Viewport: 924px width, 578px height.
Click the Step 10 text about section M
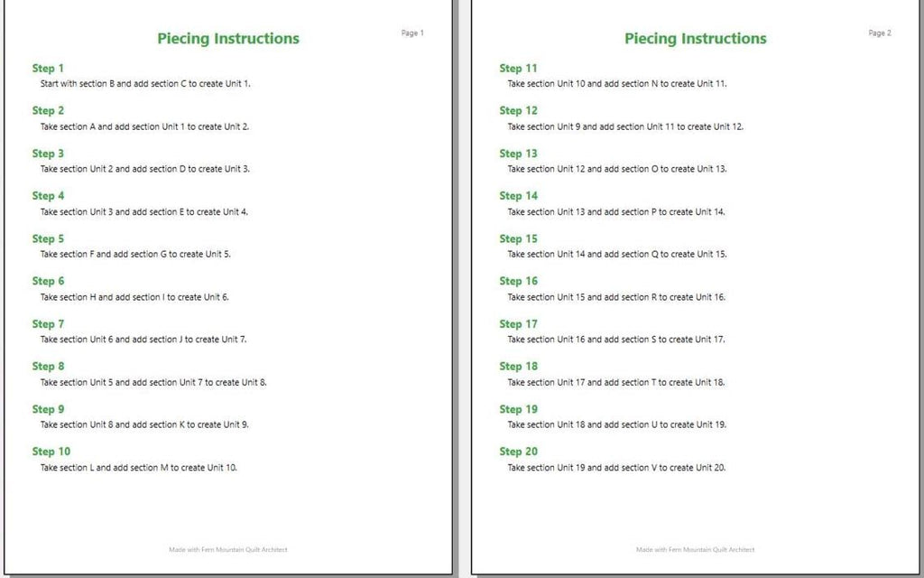139,468
